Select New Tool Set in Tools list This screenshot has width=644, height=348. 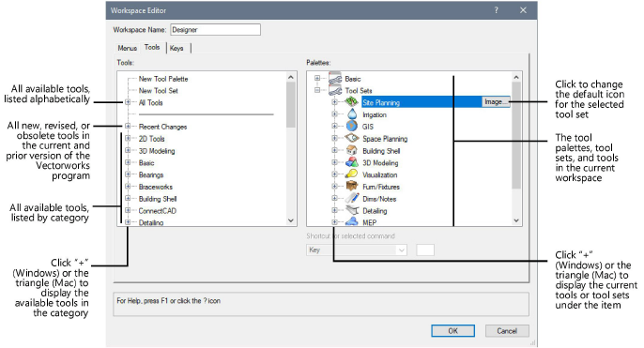tap(158, 91)
